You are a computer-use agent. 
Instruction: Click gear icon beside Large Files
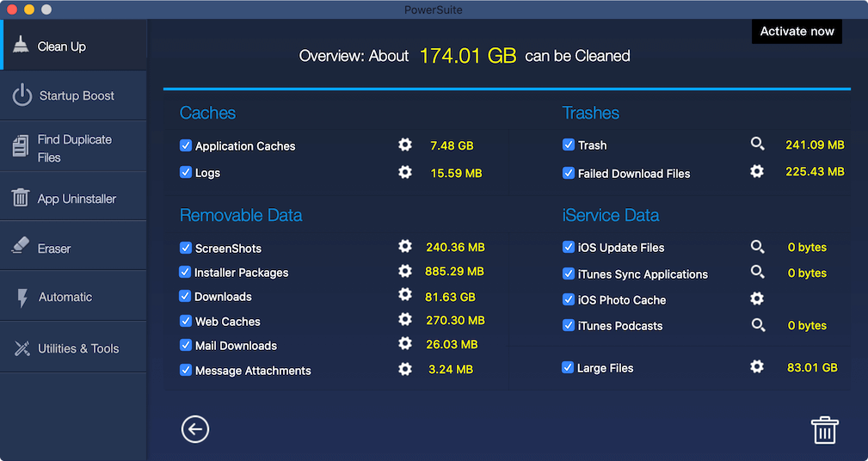(x=757, y=366)
